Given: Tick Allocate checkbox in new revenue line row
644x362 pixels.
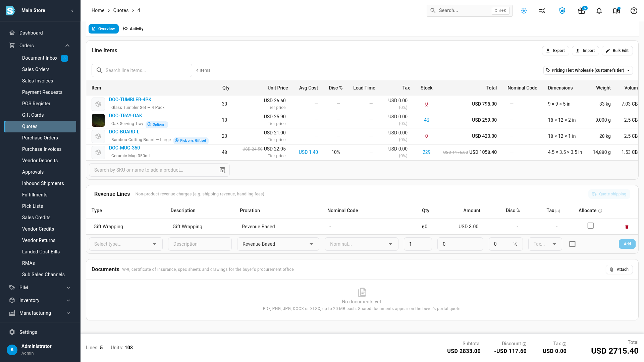Looking at the screenshot, I should [x=573, y=244].
